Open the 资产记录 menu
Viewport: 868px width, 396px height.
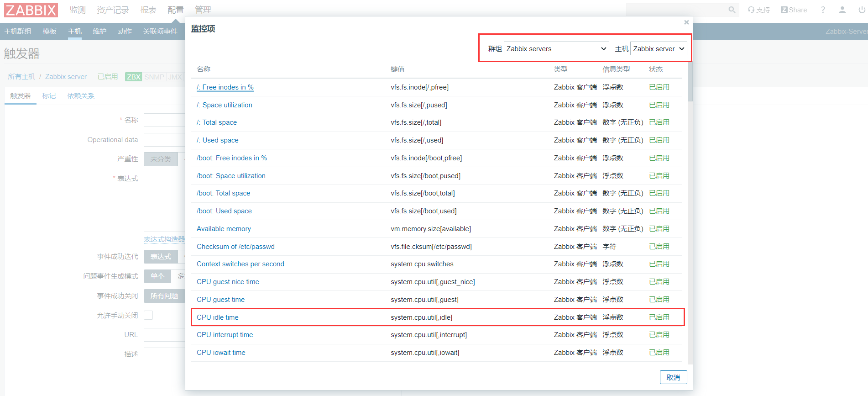113,10
